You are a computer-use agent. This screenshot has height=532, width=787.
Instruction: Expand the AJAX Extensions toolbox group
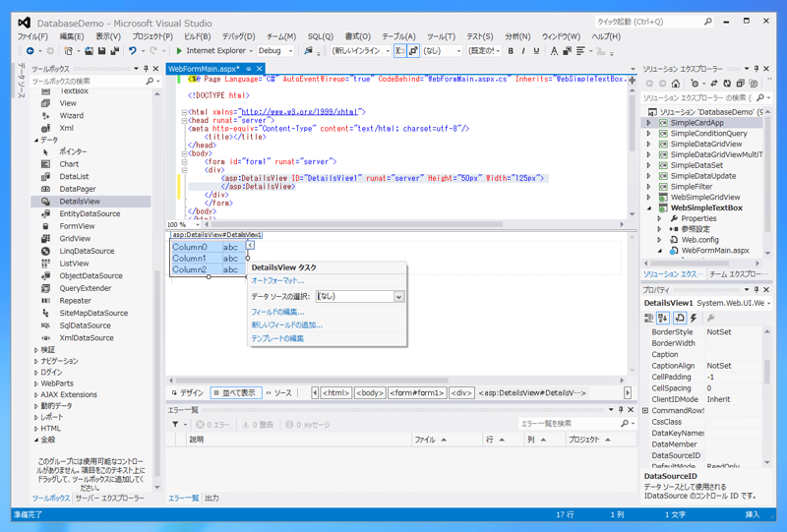point(36,395)
